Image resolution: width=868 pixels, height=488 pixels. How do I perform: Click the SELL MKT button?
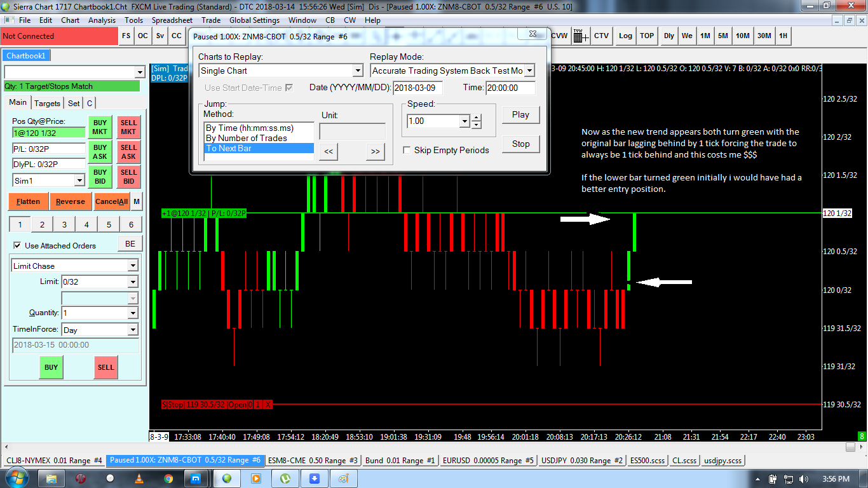[x=128, y=127]
